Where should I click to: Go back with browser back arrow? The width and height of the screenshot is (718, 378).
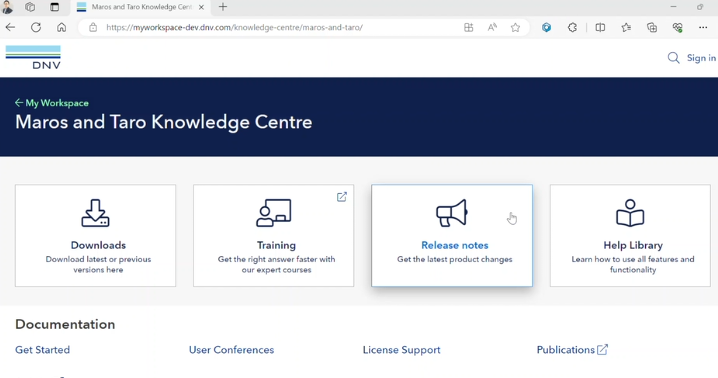(11, 27)
